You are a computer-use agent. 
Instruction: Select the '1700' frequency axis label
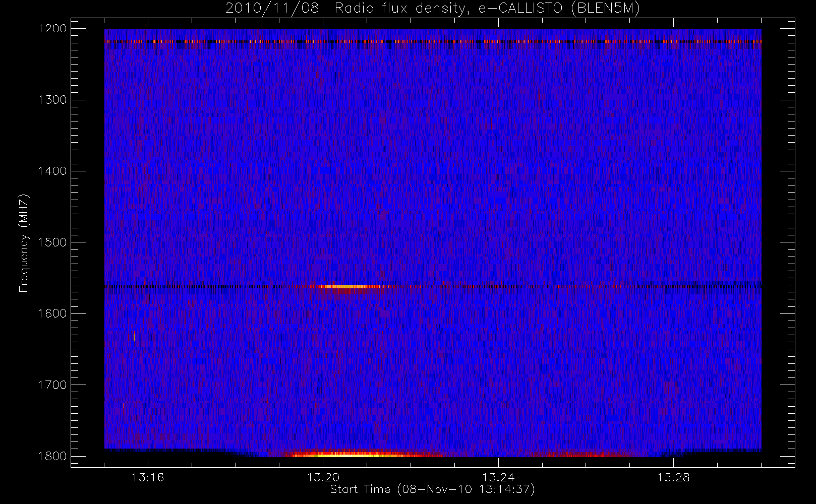(53, 385)
